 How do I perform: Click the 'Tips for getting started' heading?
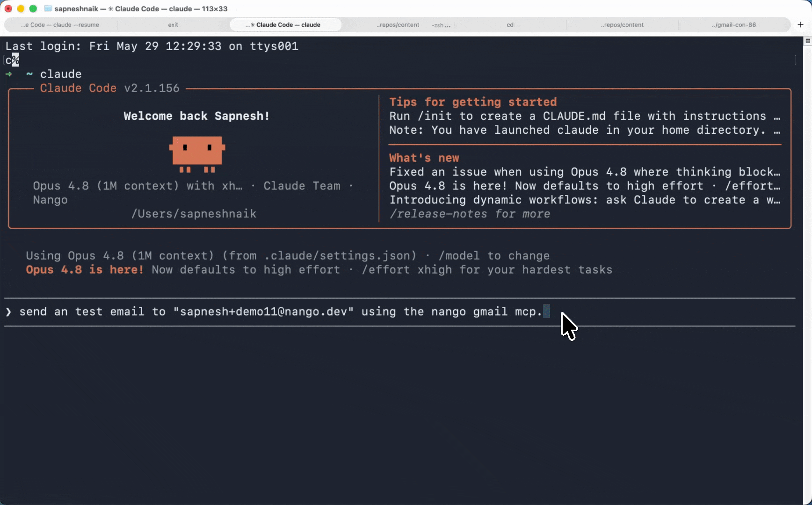[x=473, y=102]
